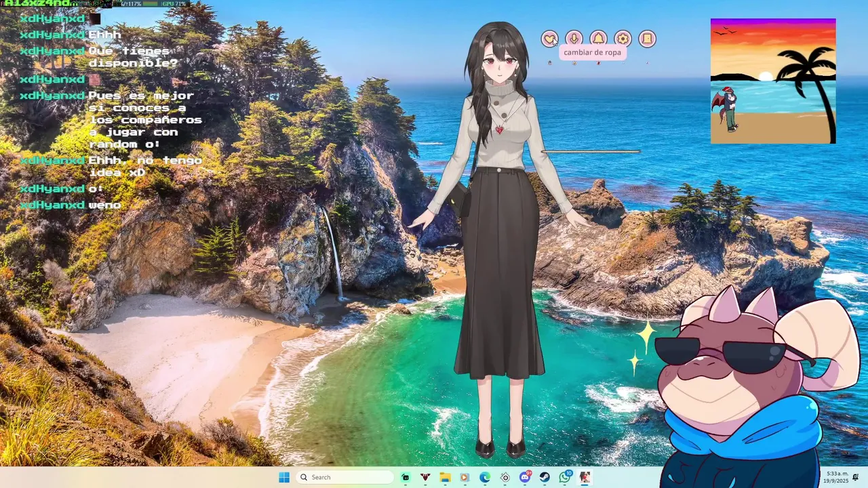Open the Windows Start menu
The width and height of the screenshot is (868, 488).
coord(284,477)
